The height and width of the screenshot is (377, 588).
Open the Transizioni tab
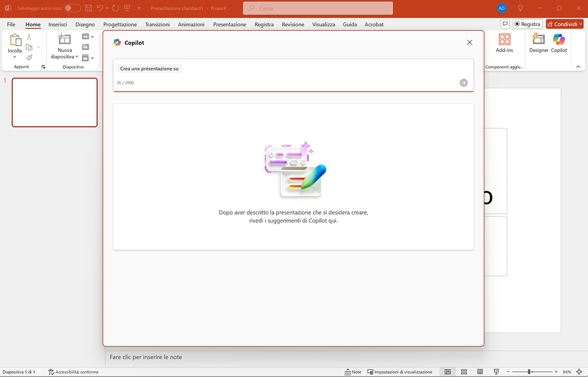pos(157,25)
